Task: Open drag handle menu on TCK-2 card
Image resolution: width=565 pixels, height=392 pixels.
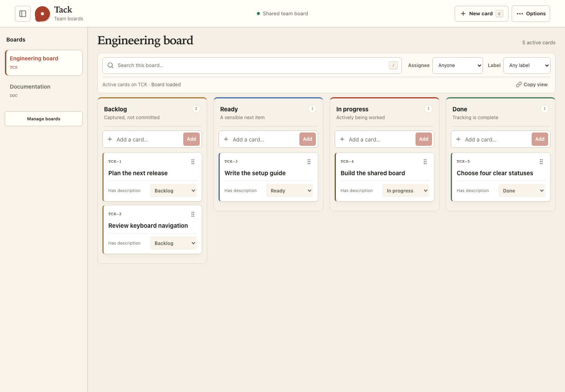Action: point(193,214)
